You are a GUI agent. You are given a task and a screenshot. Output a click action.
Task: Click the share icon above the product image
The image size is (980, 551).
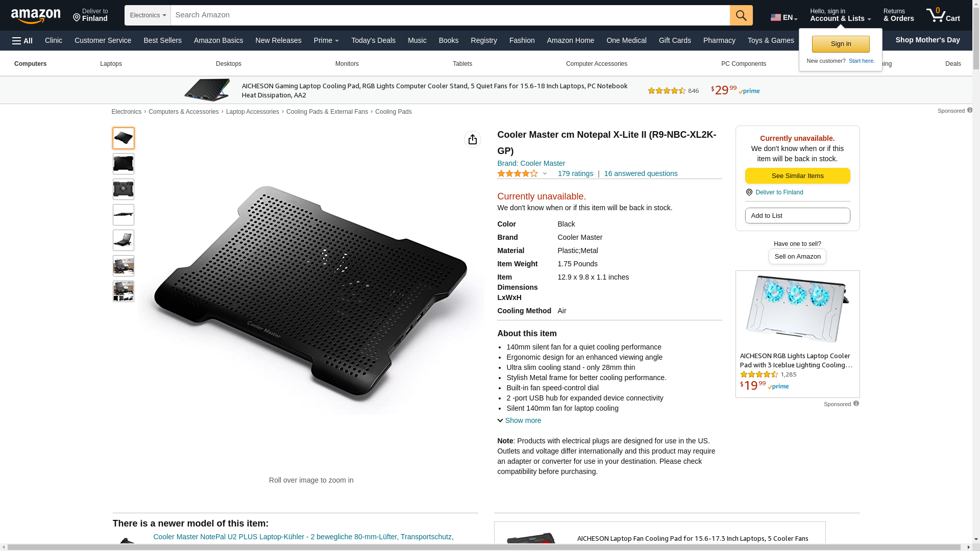click(x=472, y=139)
